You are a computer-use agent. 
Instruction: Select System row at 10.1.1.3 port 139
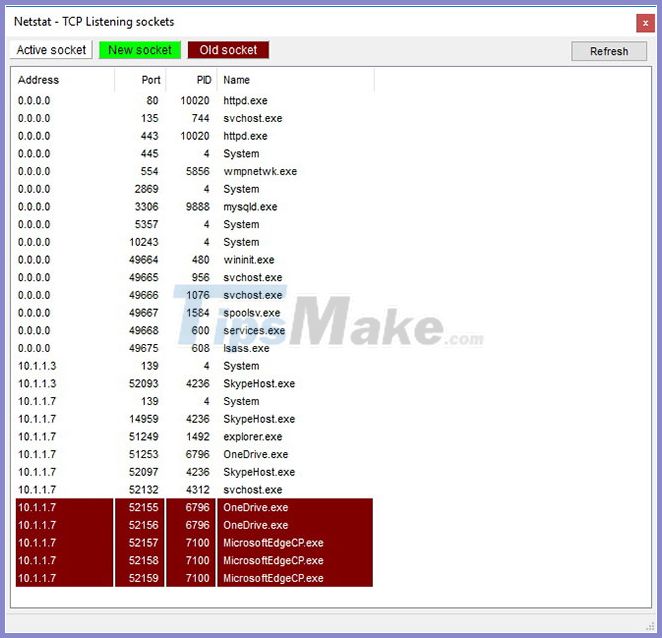(x=194, y=366)
